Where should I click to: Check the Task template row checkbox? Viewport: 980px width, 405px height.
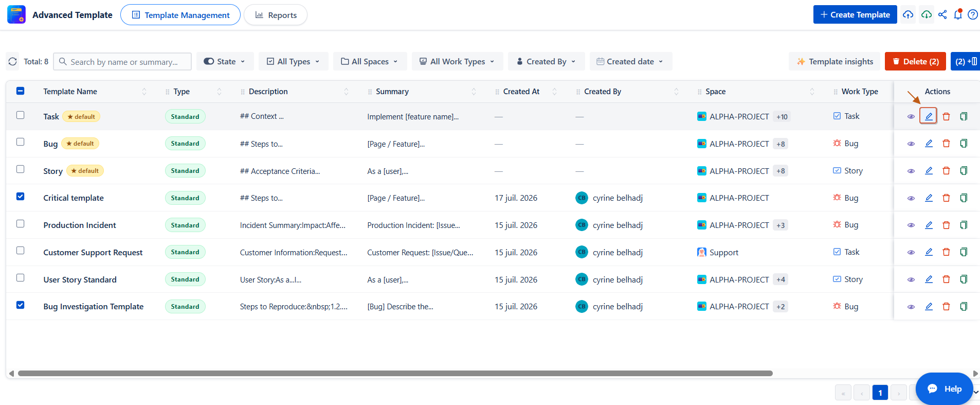[x=20, y=115]
